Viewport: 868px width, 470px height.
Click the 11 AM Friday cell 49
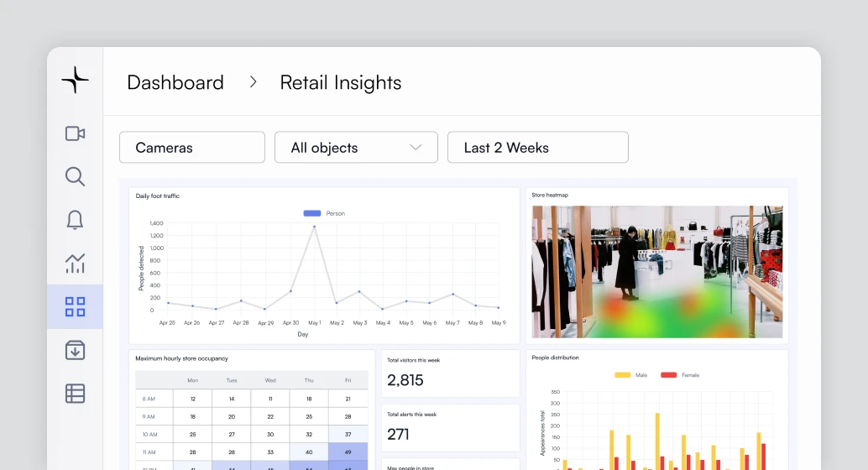click(348, 452)
